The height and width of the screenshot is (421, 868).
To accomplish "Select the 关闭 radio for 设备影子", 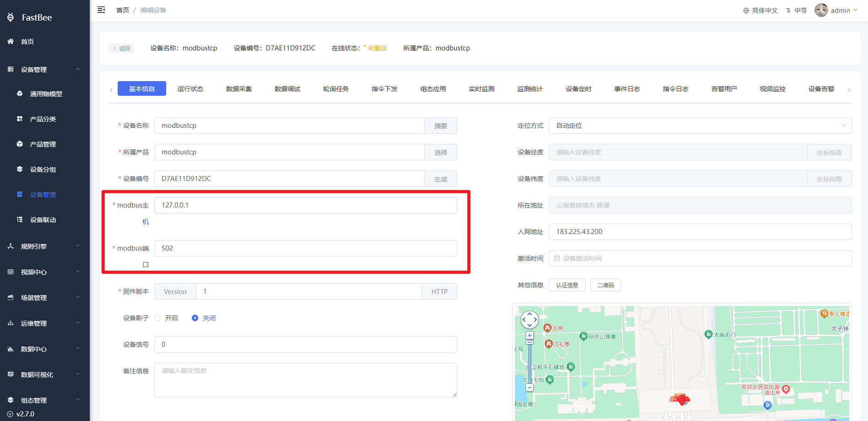I will 195,318.
